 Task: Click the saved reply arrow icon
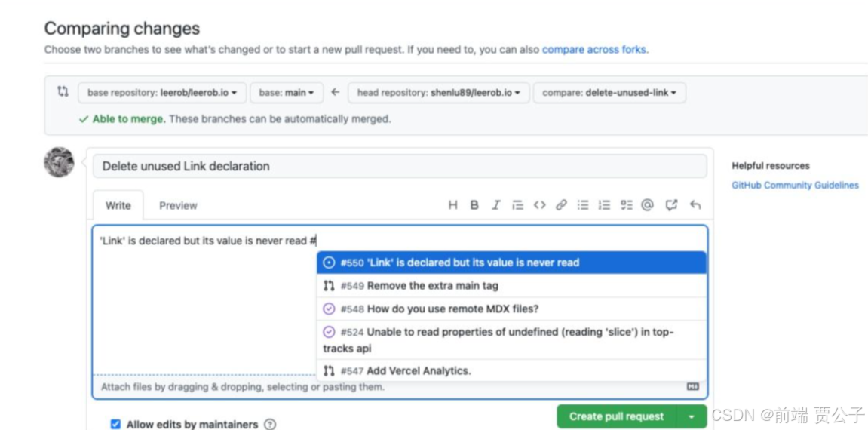695,205
